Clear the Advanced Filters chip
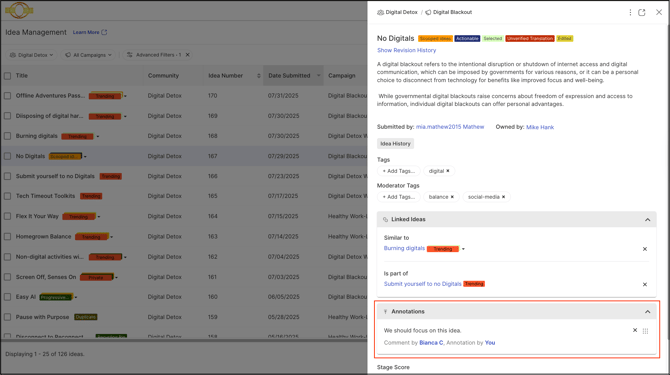Screen dimensions: 670x375 [x=188, y=55]
